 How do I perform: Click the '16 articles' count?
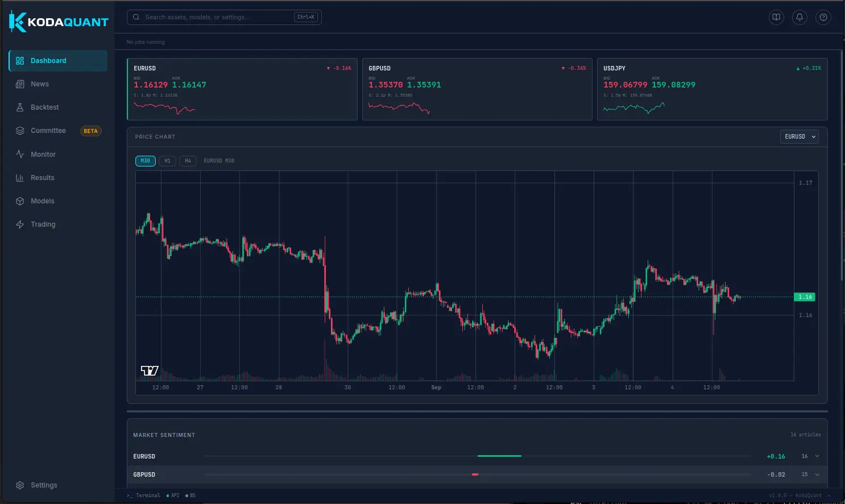pyautogui.click(x=806, y=435)
